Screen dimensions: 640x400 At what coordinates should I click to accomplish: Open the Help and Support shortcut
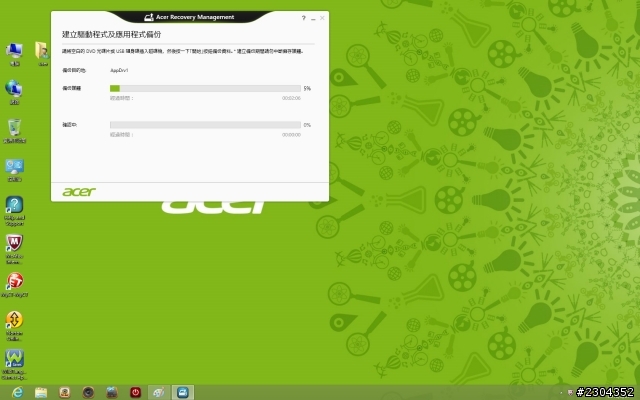[14, 211]
